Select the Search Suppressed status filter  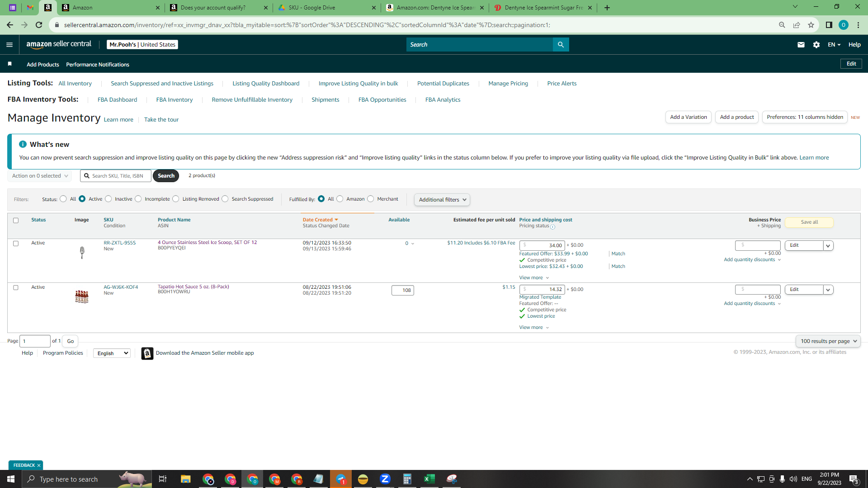tap(225, 199)
